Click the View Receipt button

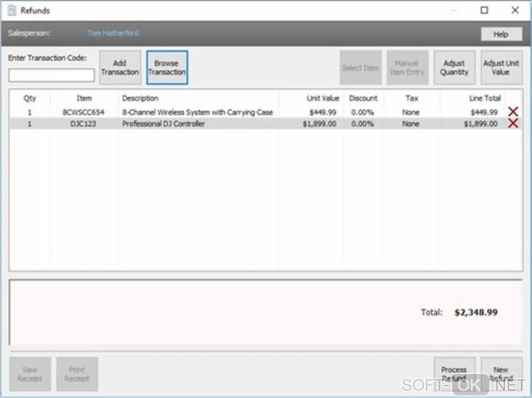click(30, 374)
